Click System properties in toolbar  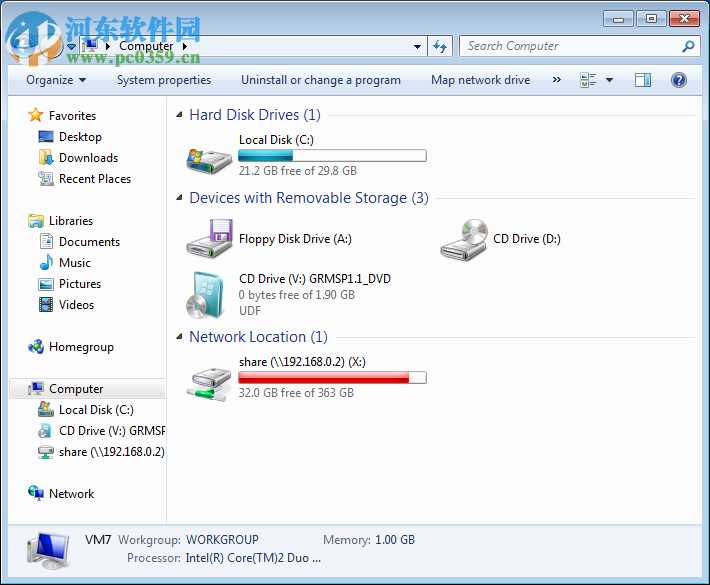[164, 80]
